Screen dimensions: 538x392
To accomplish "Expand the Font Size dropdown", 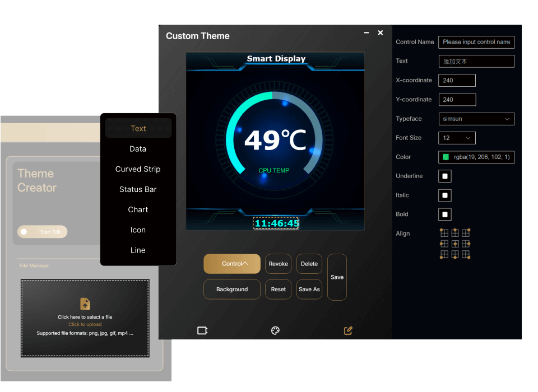I will (x=457, y=138).
